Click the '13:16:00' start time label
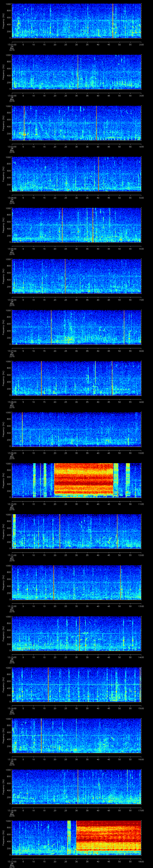153x868 pixels. [x=12, y=810]
